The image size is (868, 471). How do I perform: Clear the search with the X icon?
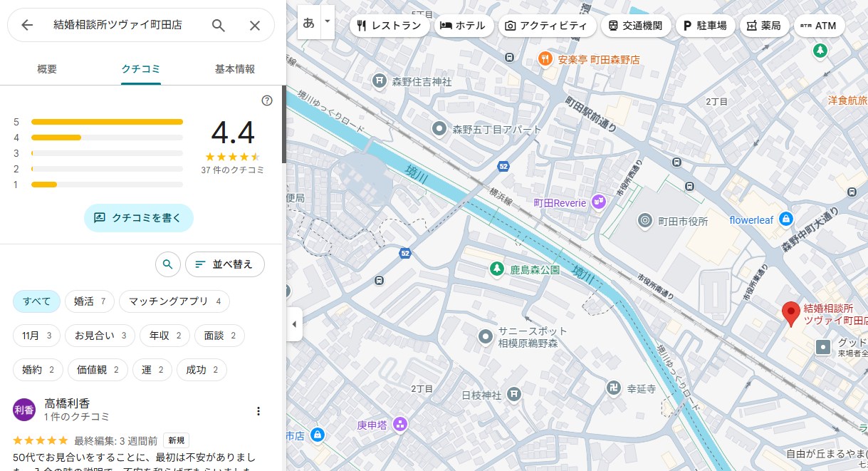pyautogui.click(x=255, y=25)
